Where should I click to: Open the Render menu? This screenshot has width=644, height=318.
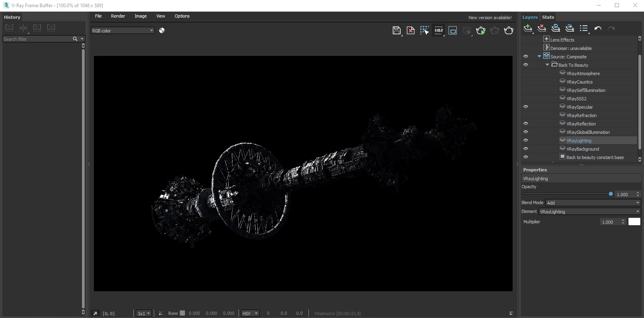pos(118,16)
